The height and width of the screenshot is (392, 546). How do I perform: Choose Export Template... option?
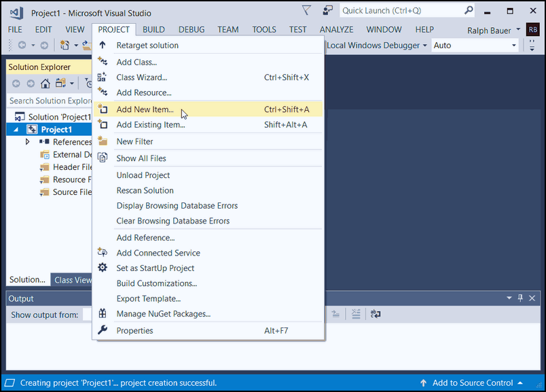[x=208, y=299]
